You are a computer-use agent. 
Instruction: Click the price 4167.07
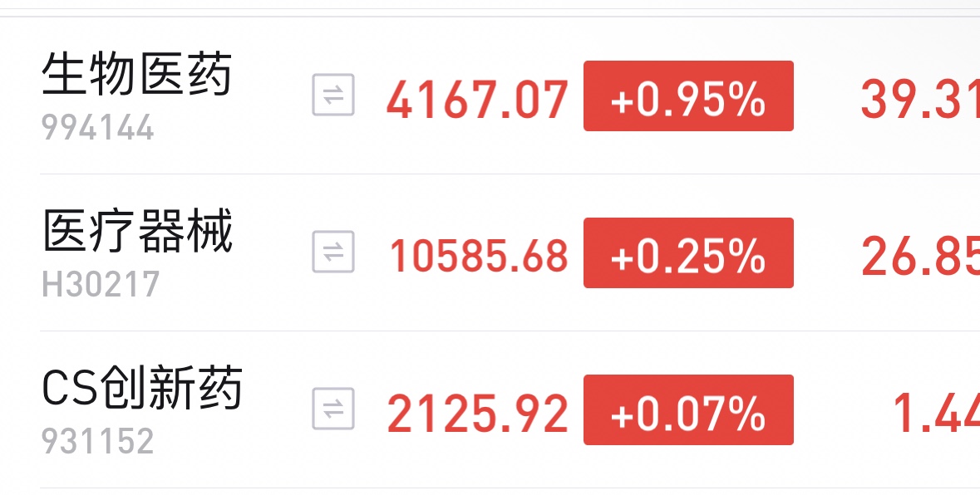click(x=477, y=100)
